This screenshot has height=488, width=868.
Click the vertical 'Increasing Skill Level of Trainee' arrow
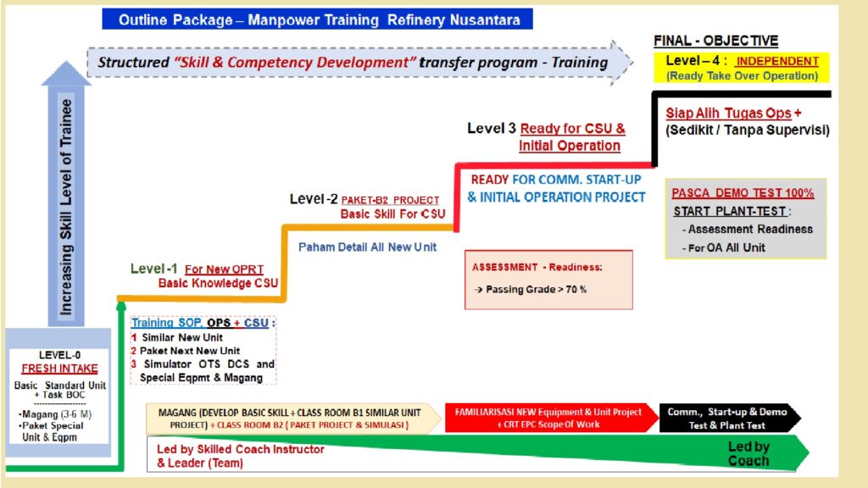click(66, 194)
